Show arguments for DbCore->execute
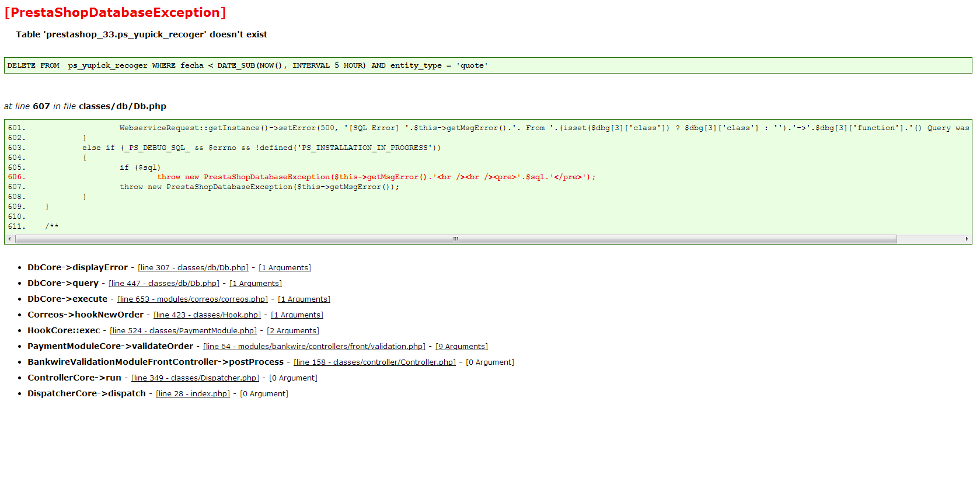Viewport: 980px width, 478px height. [304, 299]
